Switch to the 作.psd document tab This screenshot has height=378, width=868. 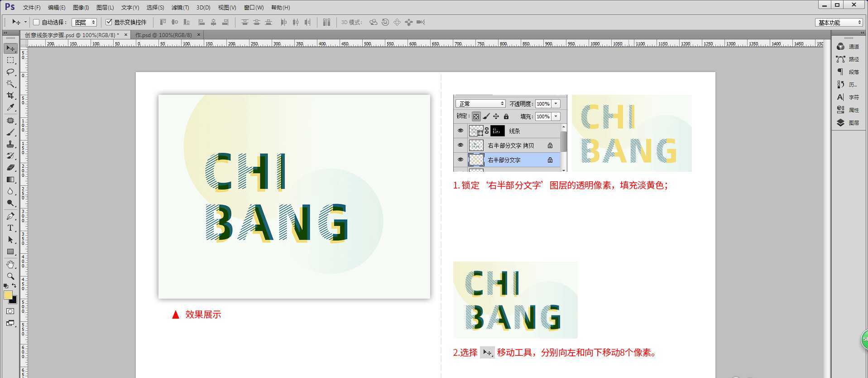coord(164,35)
